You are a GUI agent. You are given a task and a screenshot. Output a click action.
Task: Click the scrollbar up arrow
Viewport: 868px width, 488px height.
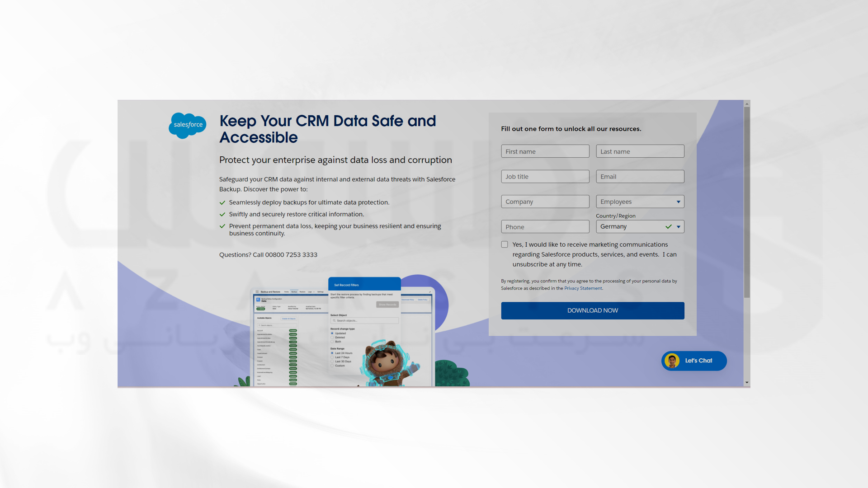(x=747, y=104)
